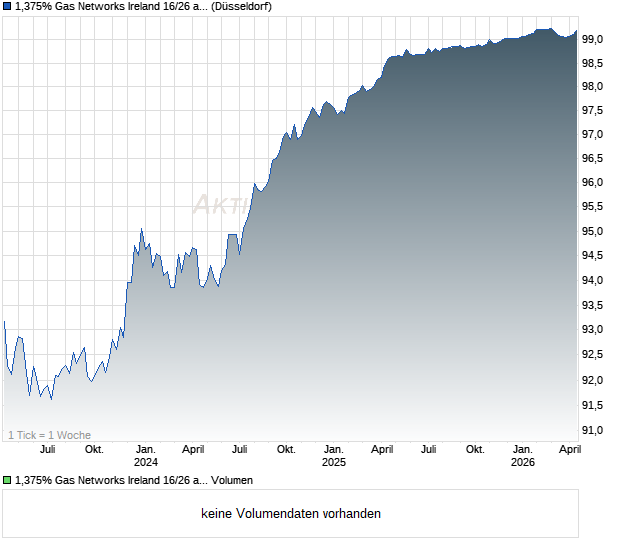Click the 91,0 y-axis price label
620x546 pixels.
593,430
